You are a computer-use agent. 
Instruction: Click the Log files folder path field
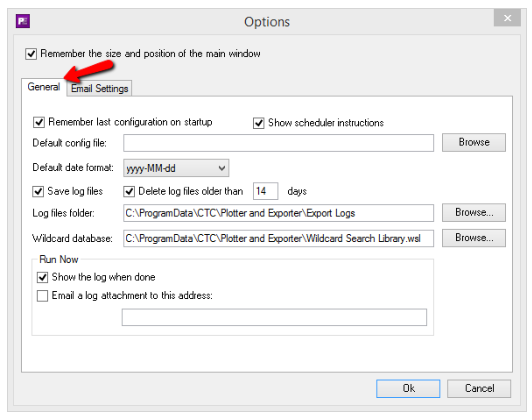click(278, 213)
